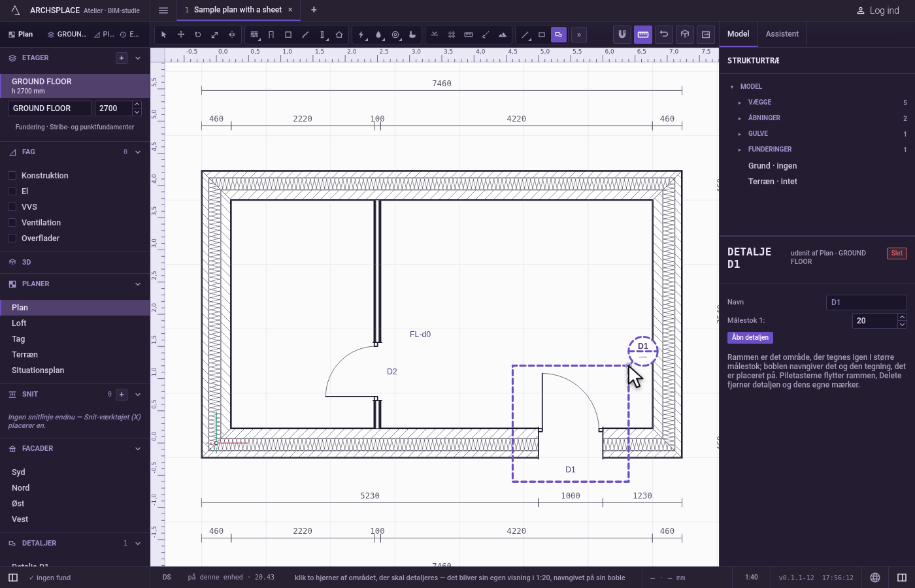Image resolution: width=915 pixels, height=588 pixels.
Task: Expand more tools with double chevron
Action: 579,35
